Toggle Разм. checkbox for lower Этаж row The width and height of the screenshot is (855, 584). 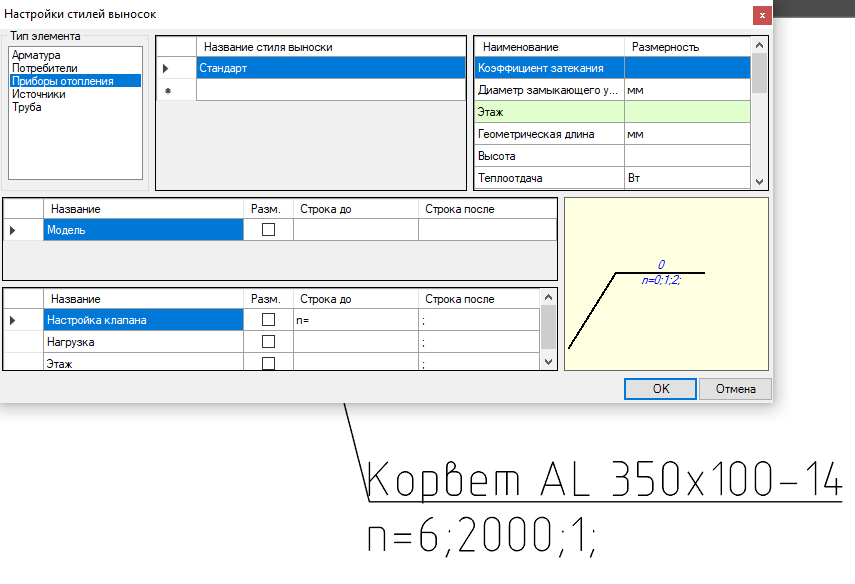pyautogui.click(x=268, y=363)
